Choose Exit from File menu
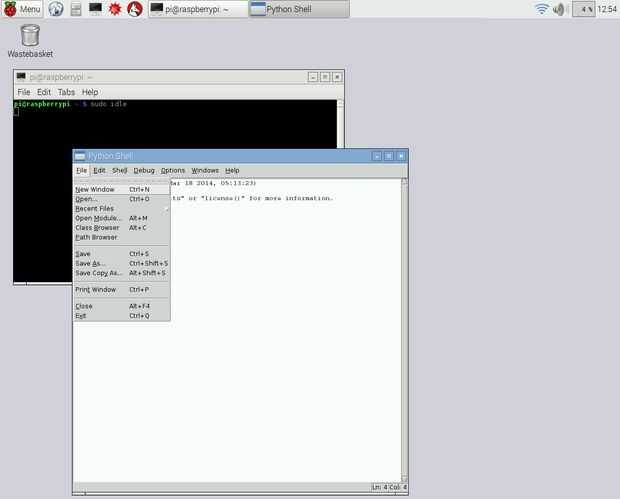Viewport: 620px width, 499px height. tap(122, 316)
